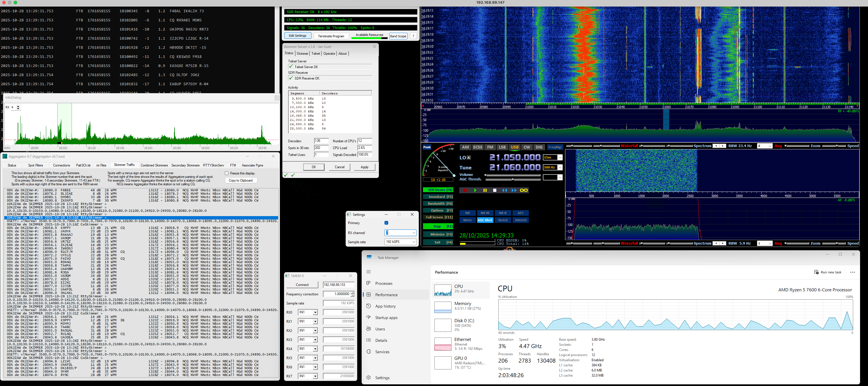Click the Copy to Clipboard button
Image resolution: width=868 pixels, height=386 pixels.
tap(240, 180)
